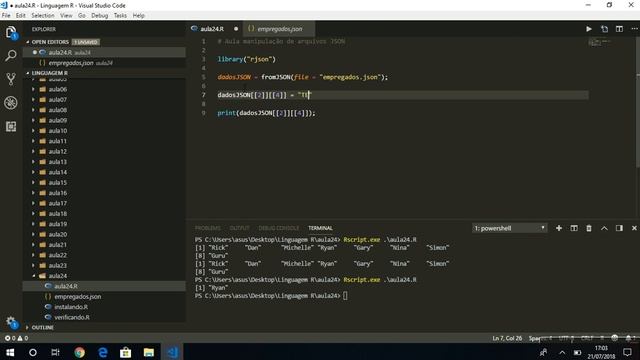This screenshot has height=360, width=640.
Task: Run the code with play button
Action: click(x=589, y=29)
